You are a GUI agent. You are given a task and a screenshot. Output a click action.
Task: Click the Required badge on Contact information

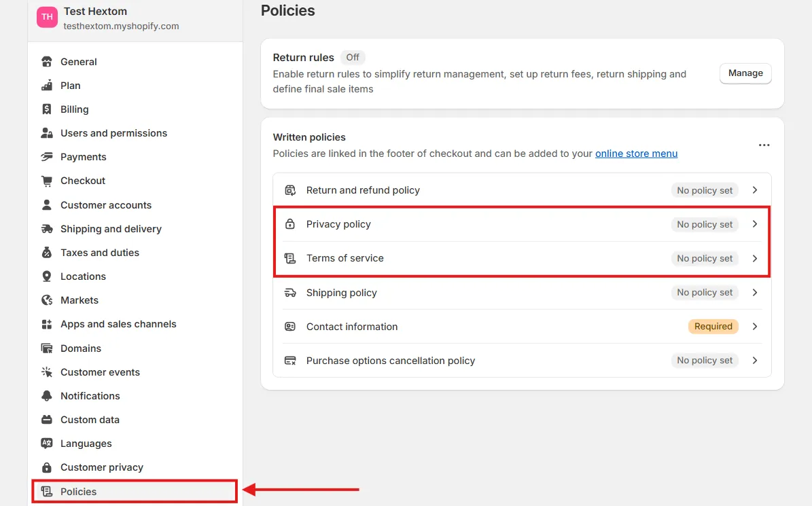tap(713, 327)
